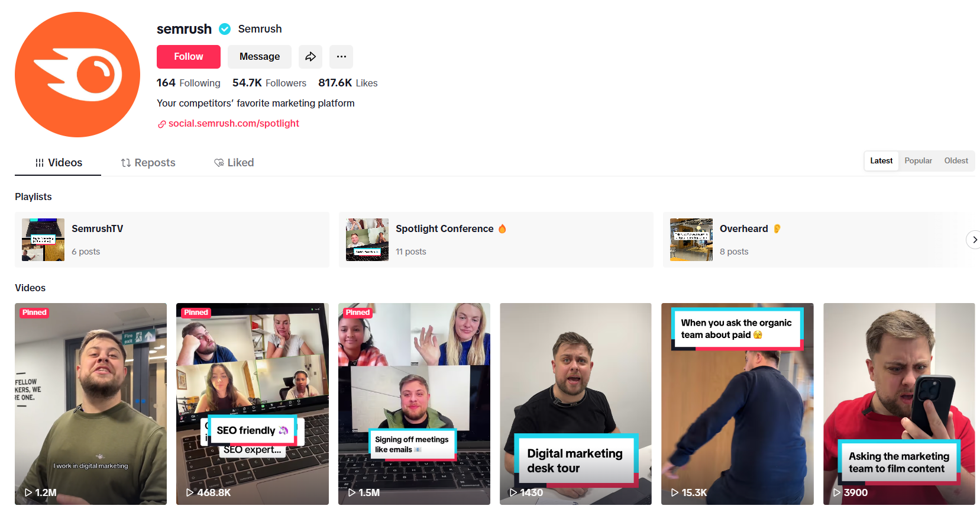Open the pinned 'SEO friendly' video

coord(253,404)
